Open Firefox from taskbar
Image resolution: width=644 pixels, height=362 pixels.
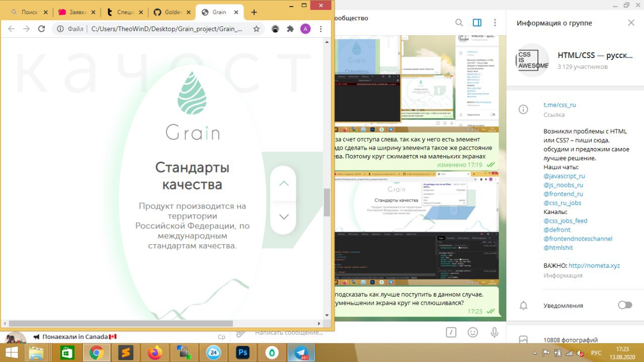(x=155, y=352)
